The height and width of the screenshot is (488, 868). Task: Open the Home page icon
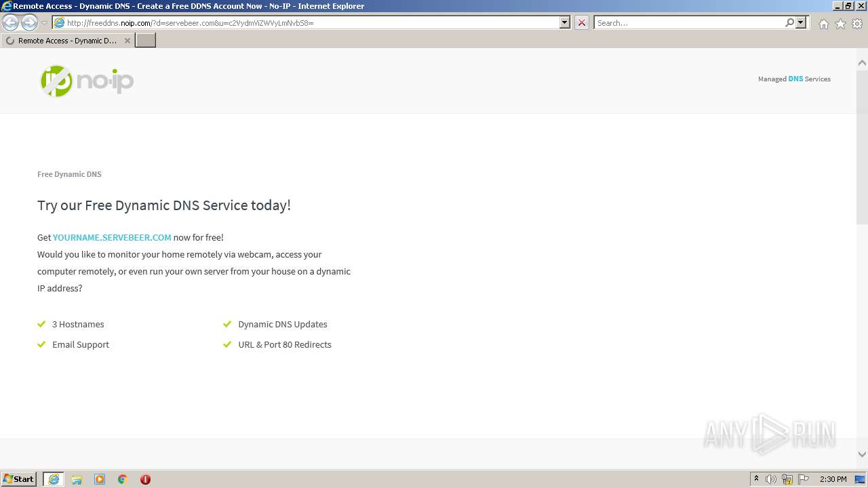(x=823, y=24)
